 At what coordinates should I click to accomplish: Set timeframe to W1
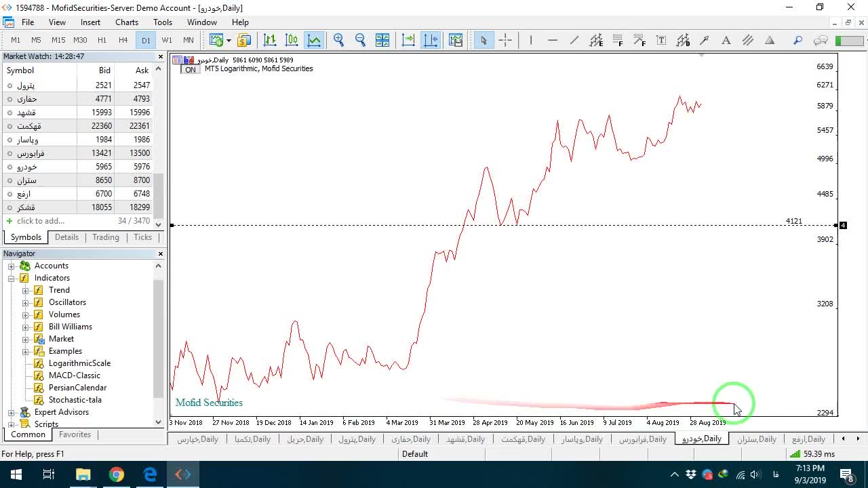click(x=167, y=40)
